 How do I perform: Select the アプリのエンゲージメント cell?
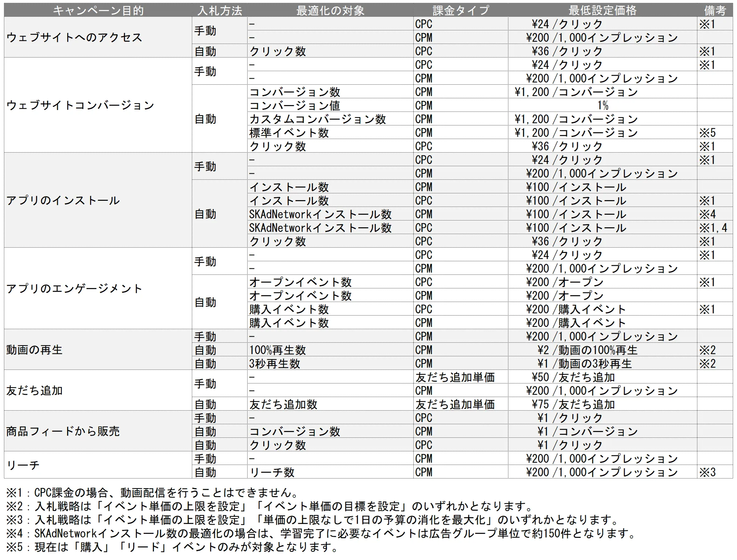74,289
